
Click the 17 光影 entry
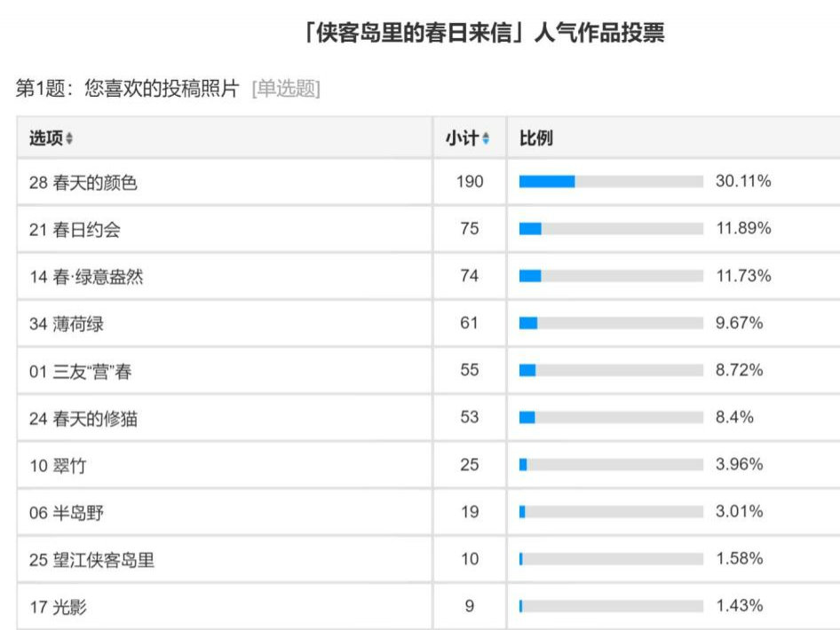[58, 607]
